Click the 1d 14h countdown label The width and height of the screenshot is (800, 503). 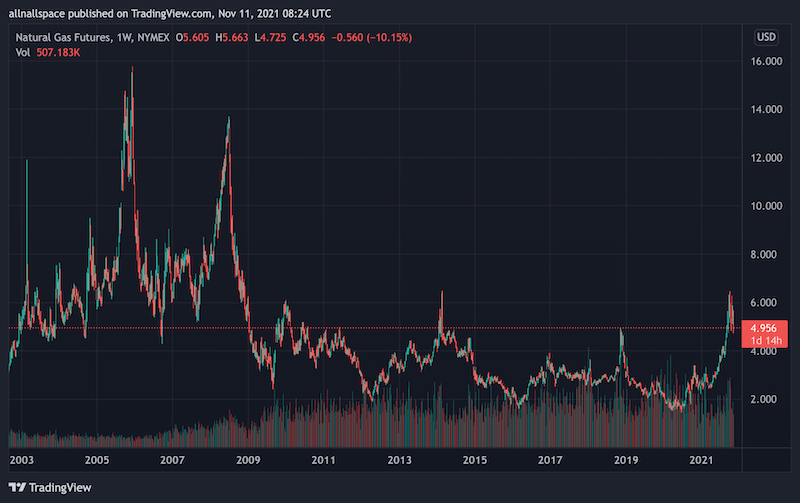tap(766, 340)
